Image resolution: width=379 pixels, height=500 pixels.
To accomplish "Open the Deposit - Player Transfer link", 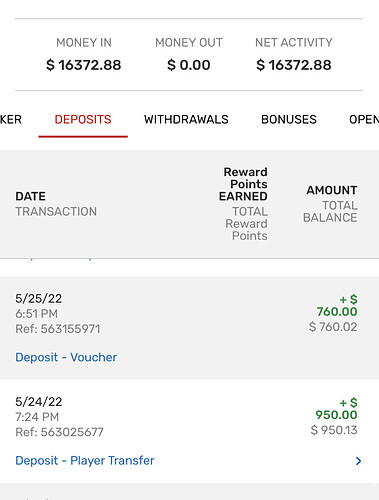I will click(x=85, y=461).
